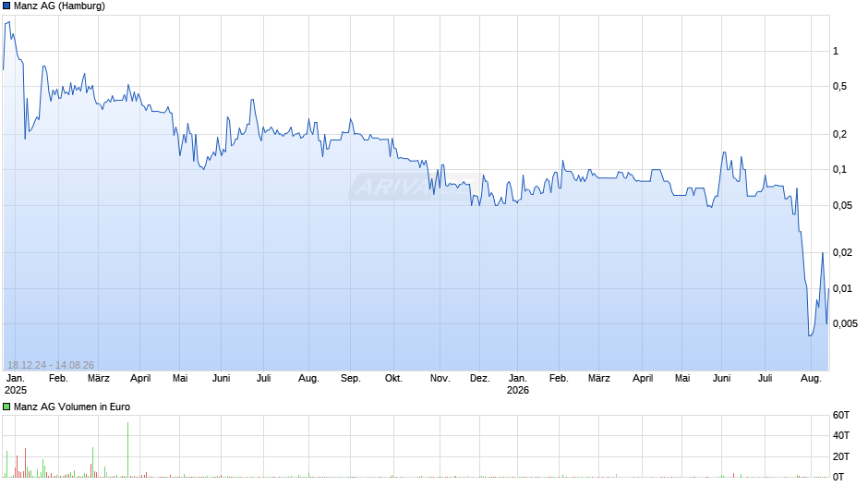868x486 pixels.
Task: Click the 'Nov.' time axis label
Action: click(x=440, y=379)
